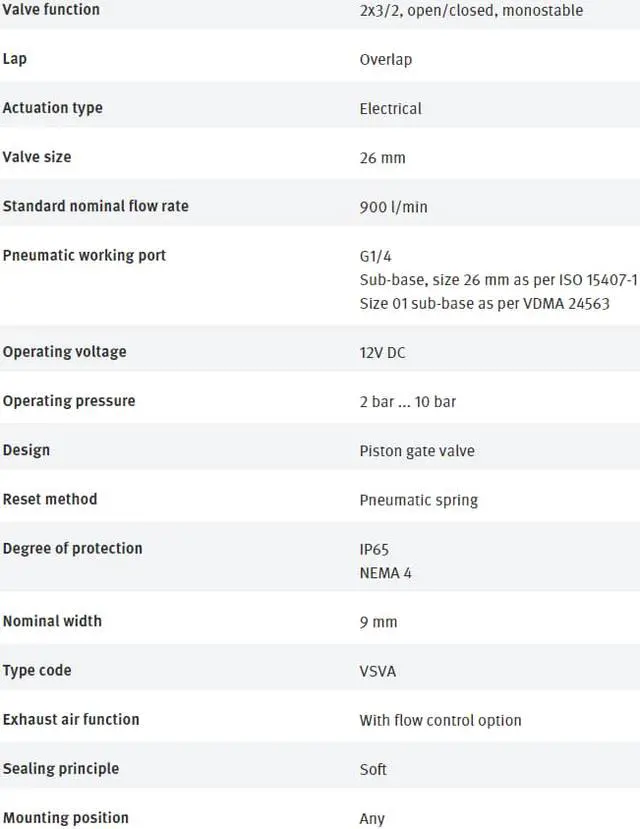This screenshot has width=640, height=829.
Task: Click the "900 l/min" flow rate value
Action: point(393,207)
